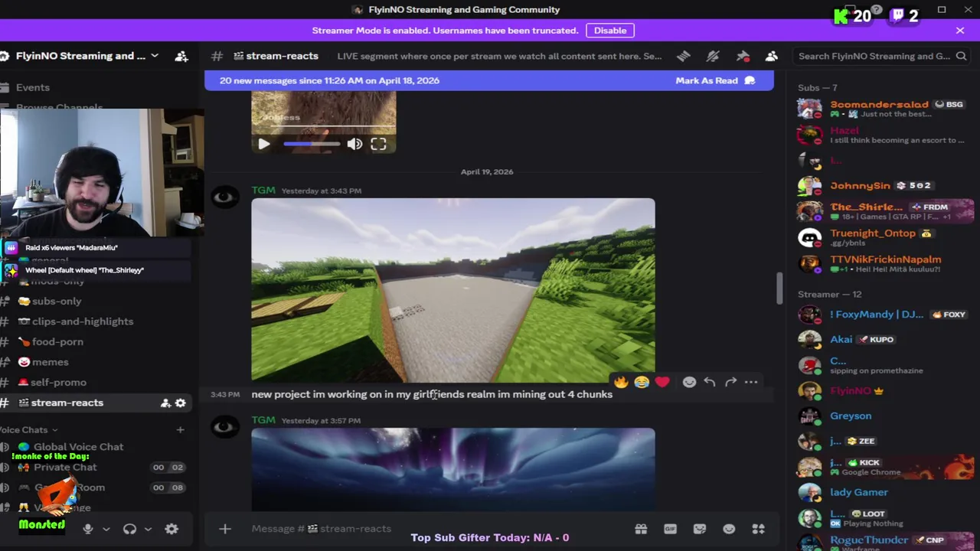React with the laughing-tears emoji
980x551 pixels.
coord(642,382)
